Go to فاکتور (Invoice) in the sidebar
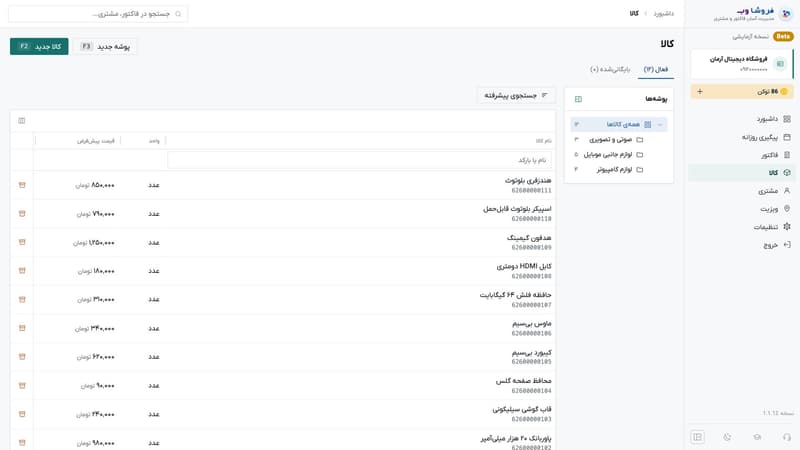Screen dimensions: 800x450 pyautogui.click(x=741, y=155)
